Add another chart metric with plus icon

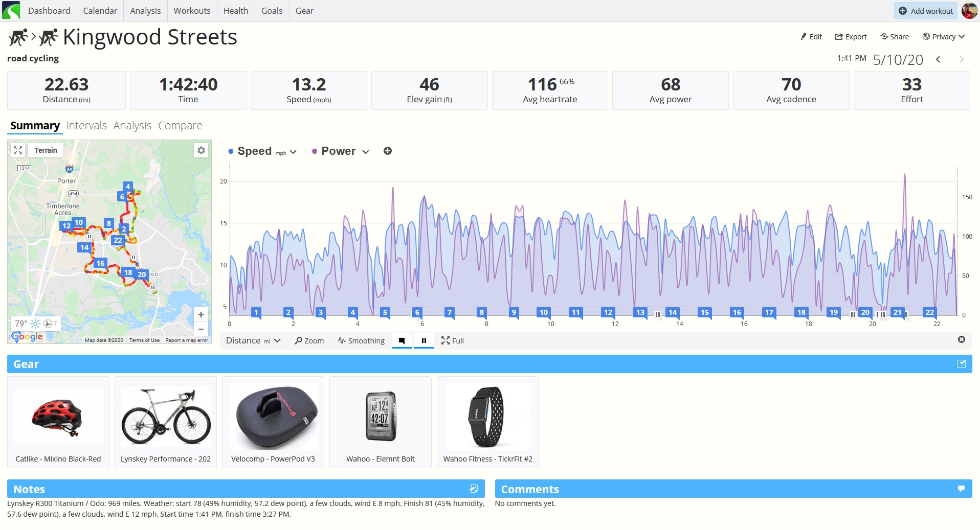coord(388,151)
